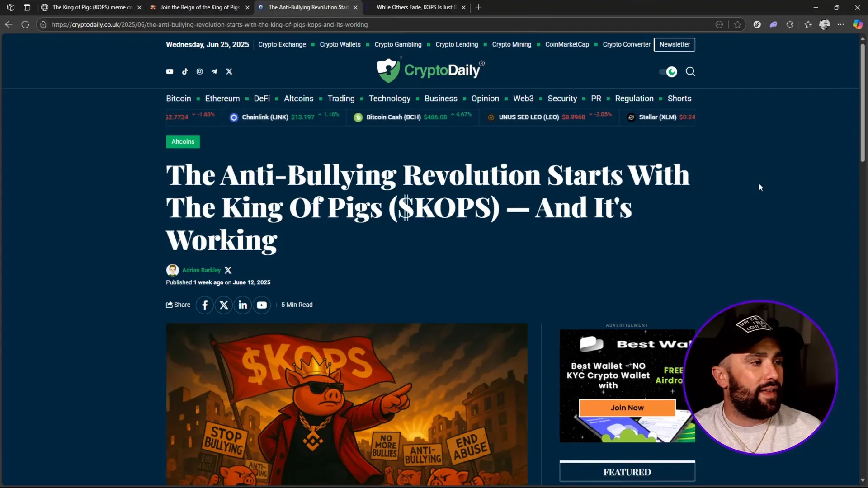Image resolution: width=868 pixels, height=488 pixels.
Task: Open Business section in nav
Action: [x=441, y=99]
